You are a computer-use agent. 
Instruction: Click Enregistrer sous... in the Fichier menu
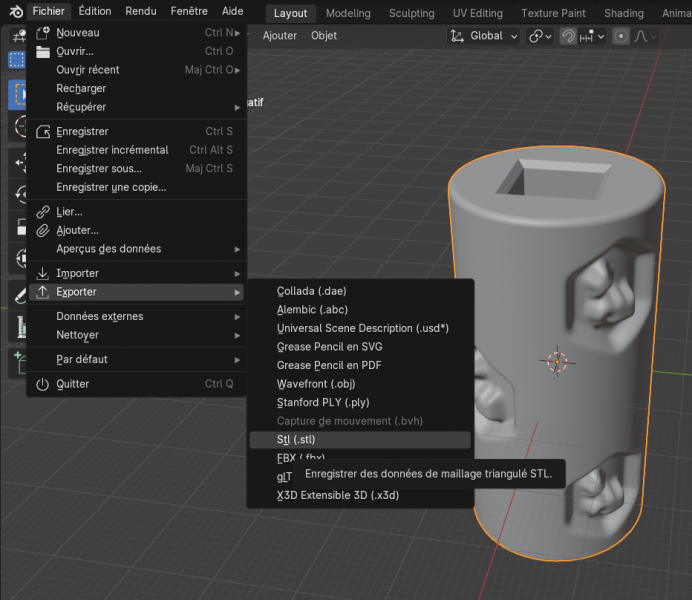(99, 168)
